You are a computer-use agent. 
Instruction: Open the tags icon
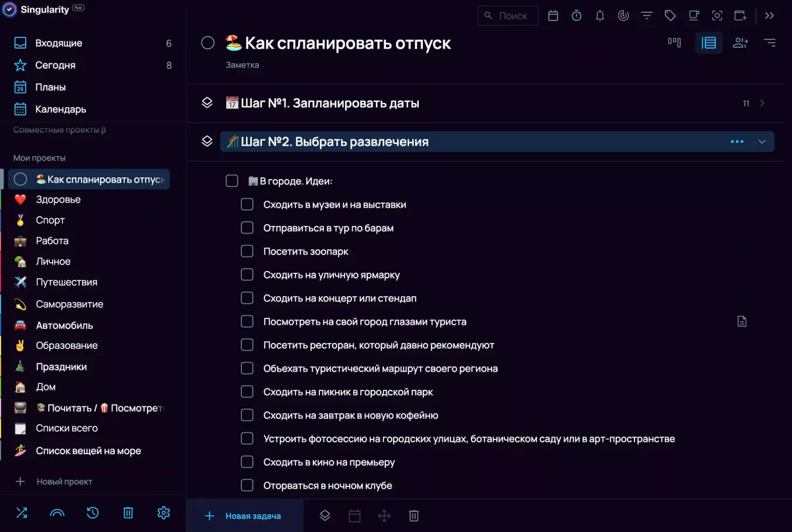670,16
